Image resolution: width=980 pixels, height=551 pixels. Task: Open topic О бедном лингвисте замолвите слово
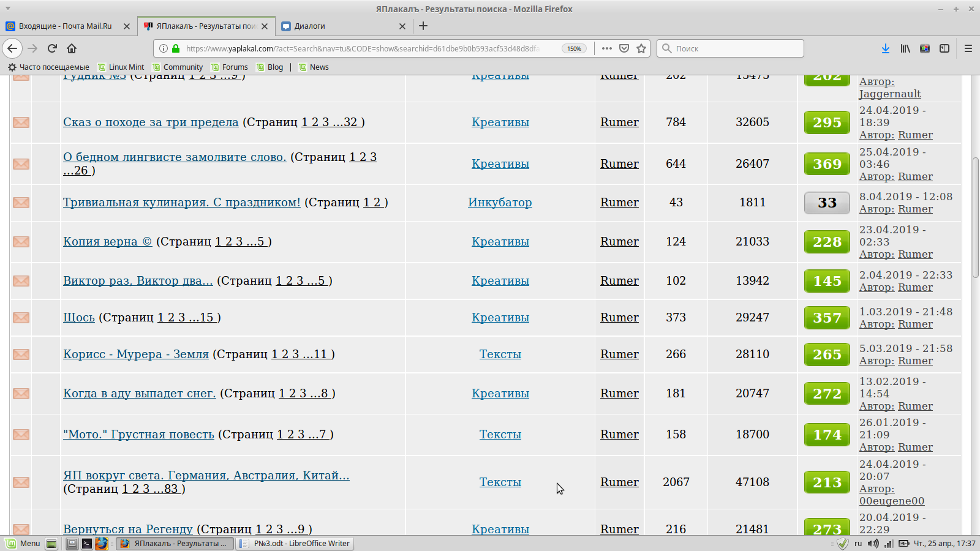[175, 157]
